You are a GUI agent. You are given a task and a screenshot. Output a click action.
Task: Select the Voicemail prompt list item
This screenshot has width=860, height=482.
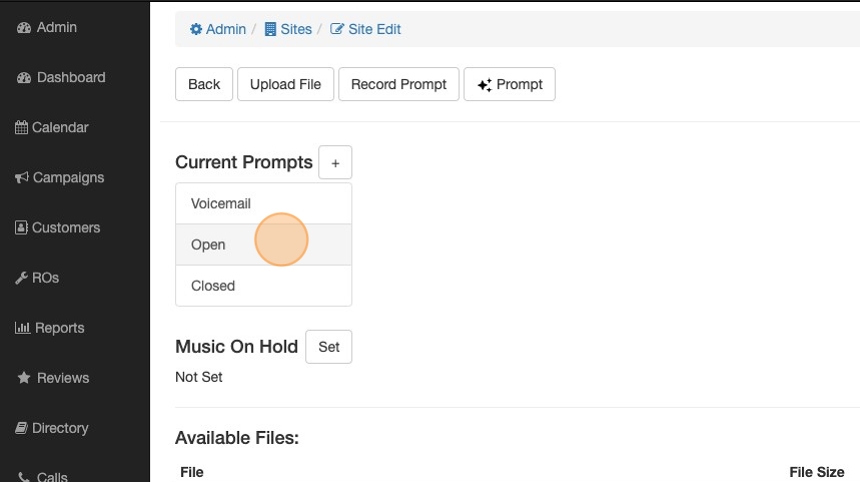(x=263, y=203)
